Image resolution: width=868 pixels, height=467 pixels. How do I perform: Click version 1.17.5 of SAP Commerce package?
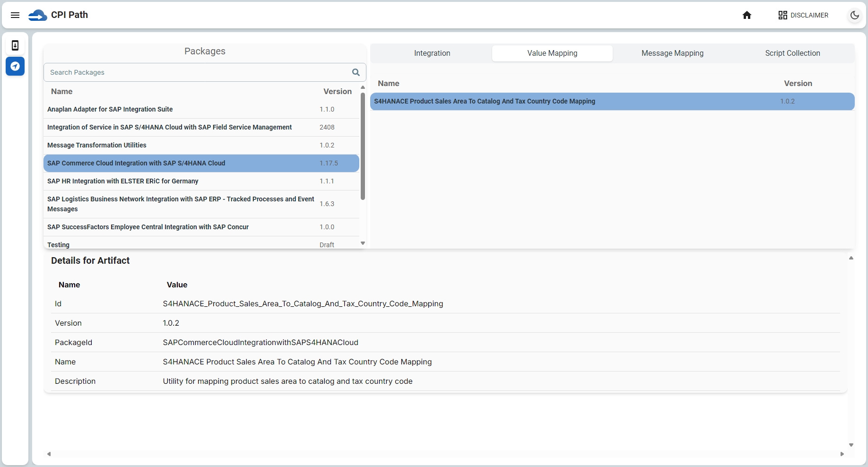[329, 163]
